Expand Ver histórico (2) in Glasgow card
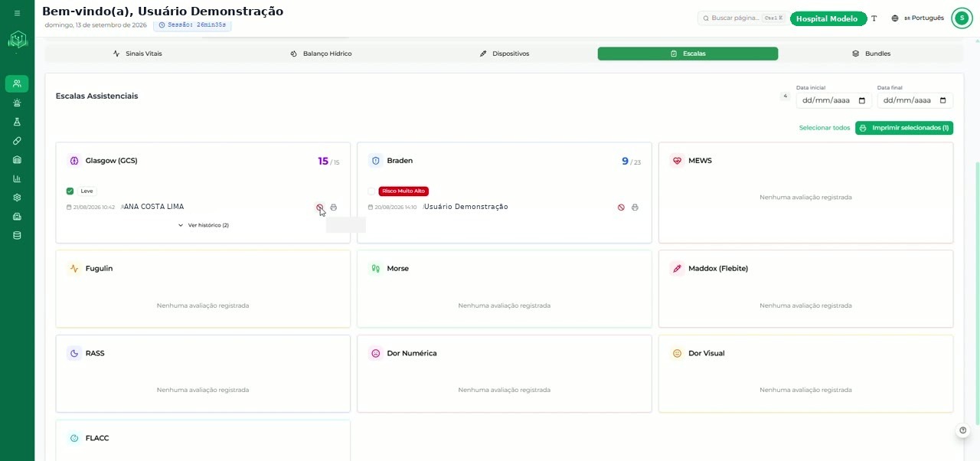The image size is (980, 461). click(x=203, y=225)
